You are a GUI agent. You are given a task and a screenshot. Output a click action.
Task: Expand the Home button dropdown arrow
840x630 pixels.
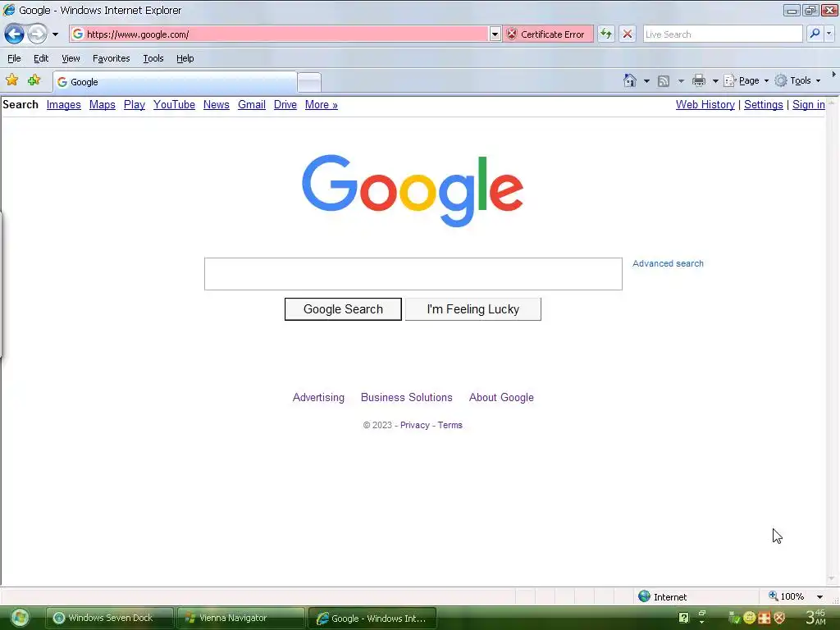coord(646,81)
